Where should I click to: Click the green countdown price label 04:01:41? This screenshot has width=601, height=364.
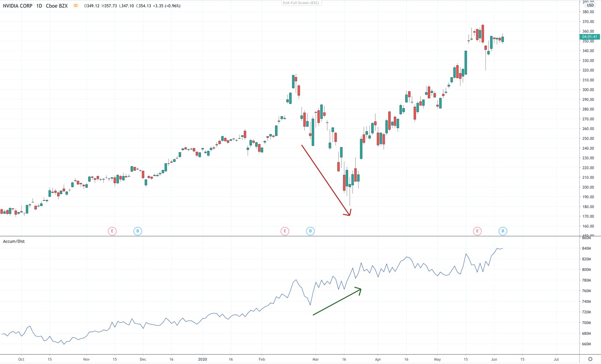point(590,37)
